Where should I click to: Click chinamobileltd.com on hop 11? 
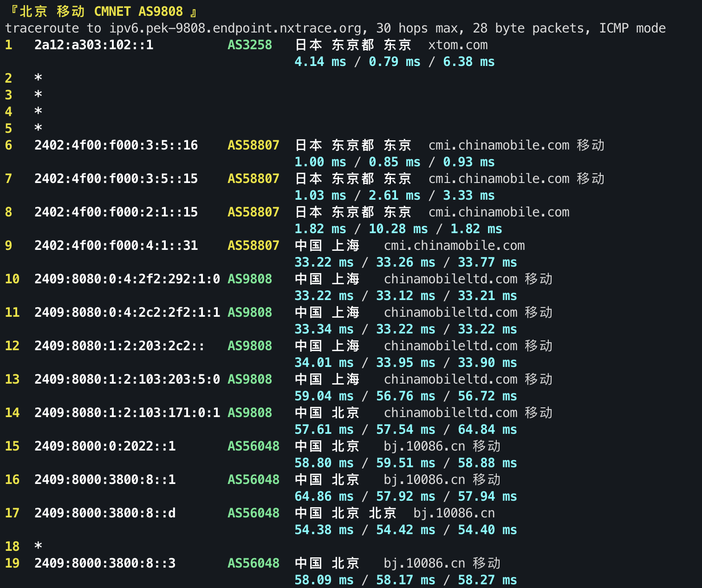click(450, 313)
